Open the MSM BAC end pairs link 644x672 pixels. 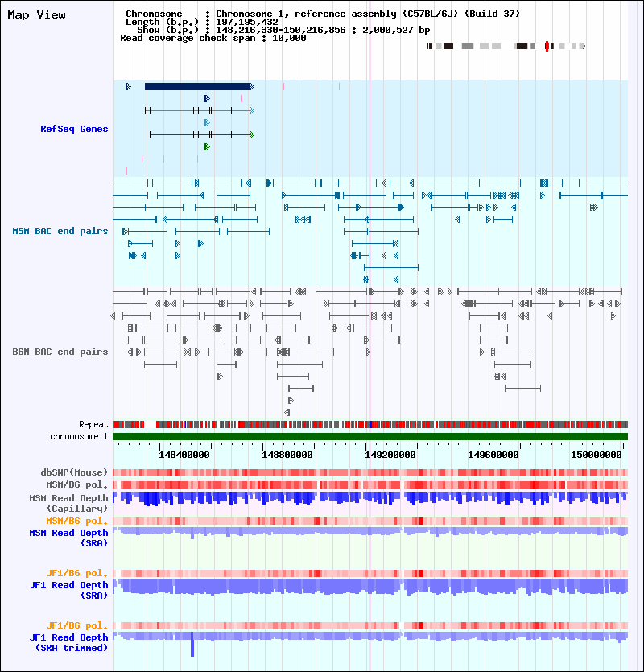tap(60, 232)
